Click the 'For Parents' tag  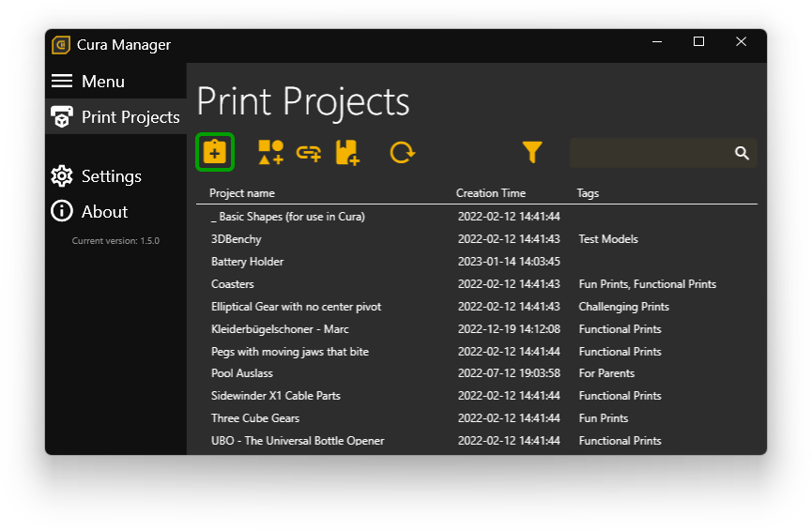click(x=606, y=373)
